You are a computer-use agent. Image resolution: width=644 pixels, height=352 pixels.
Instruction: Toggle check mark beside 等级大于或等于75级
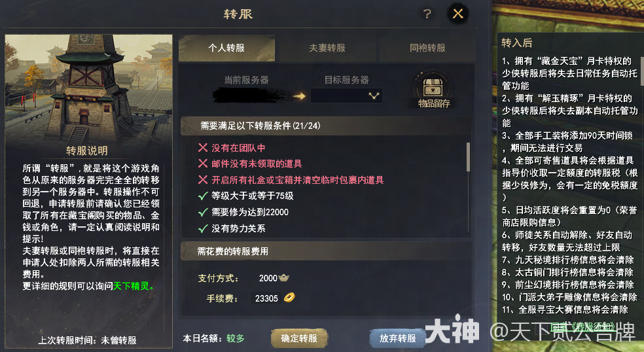(x=203, y=196)
